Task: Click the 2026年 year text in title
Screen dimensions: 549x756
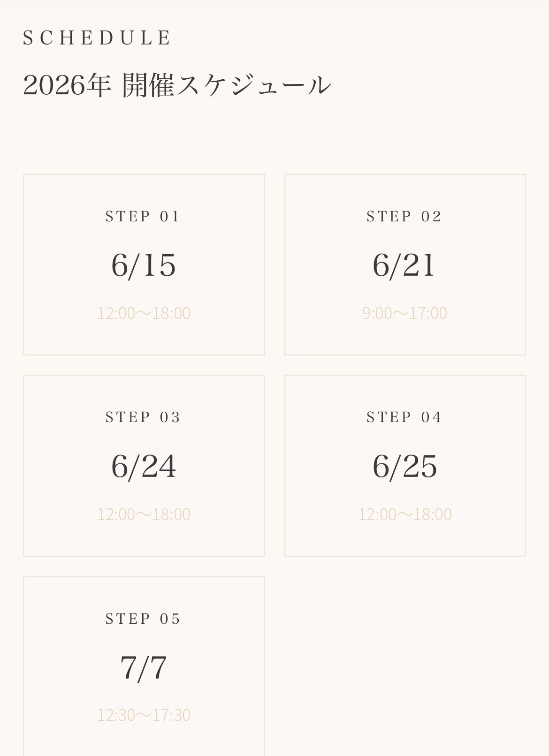Action: pyautogui.click(x=67, y=85)
